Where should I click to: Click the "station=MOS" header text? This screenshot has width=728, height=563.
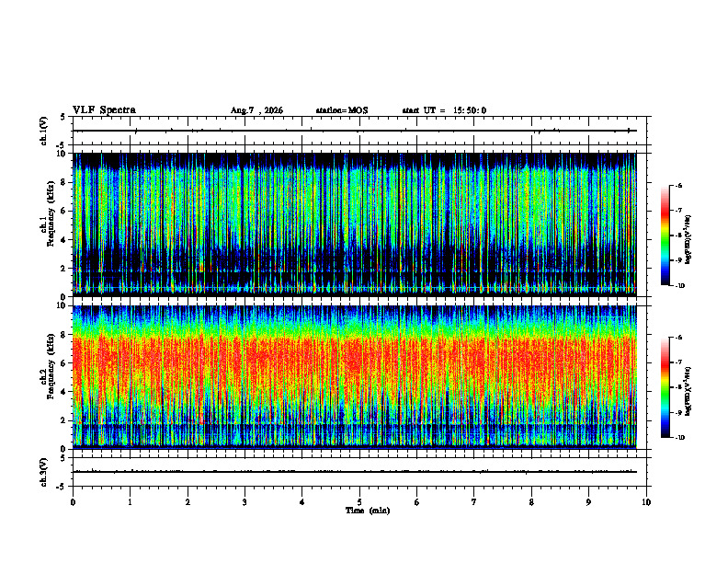[342, 110]
